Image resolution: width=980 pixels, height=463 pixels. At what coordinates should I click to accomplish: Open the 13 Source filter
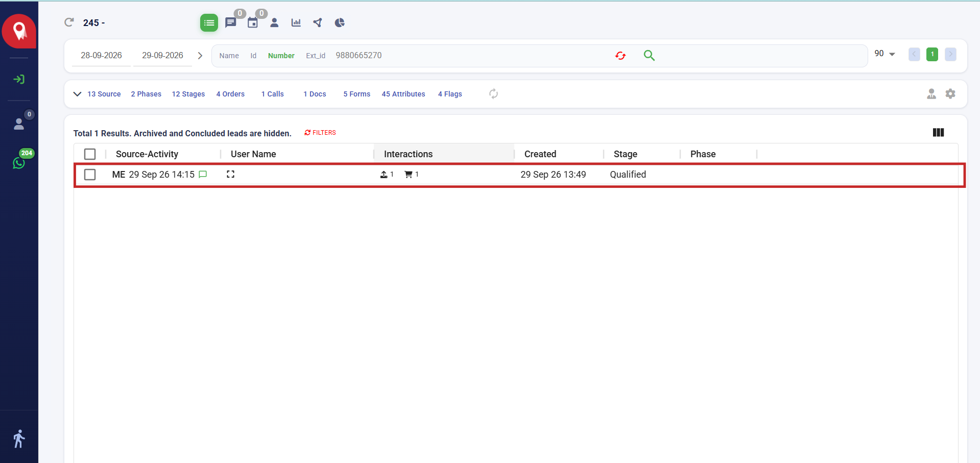pos(104,94)
